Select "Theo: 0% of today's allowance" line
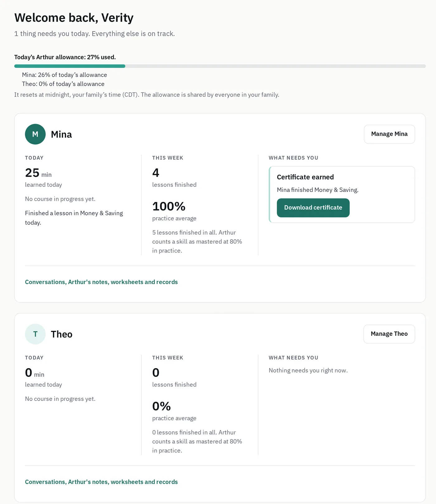 (63, 84)
